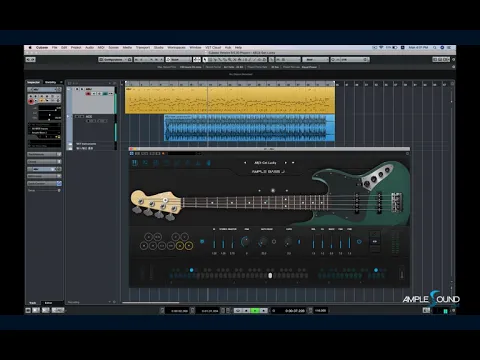Click the undo/redo history buttons in toolbar
480x360 pixels.
tap(31, 60)
